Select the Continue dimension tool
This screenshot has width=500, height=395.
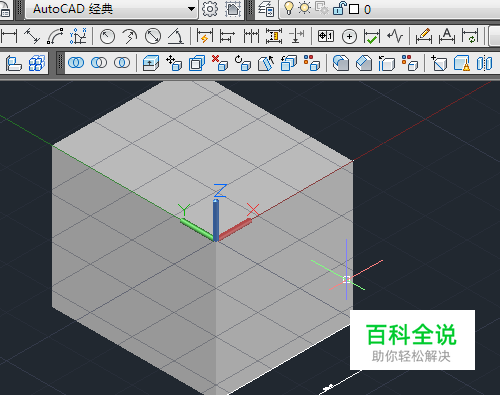point(251,36)
